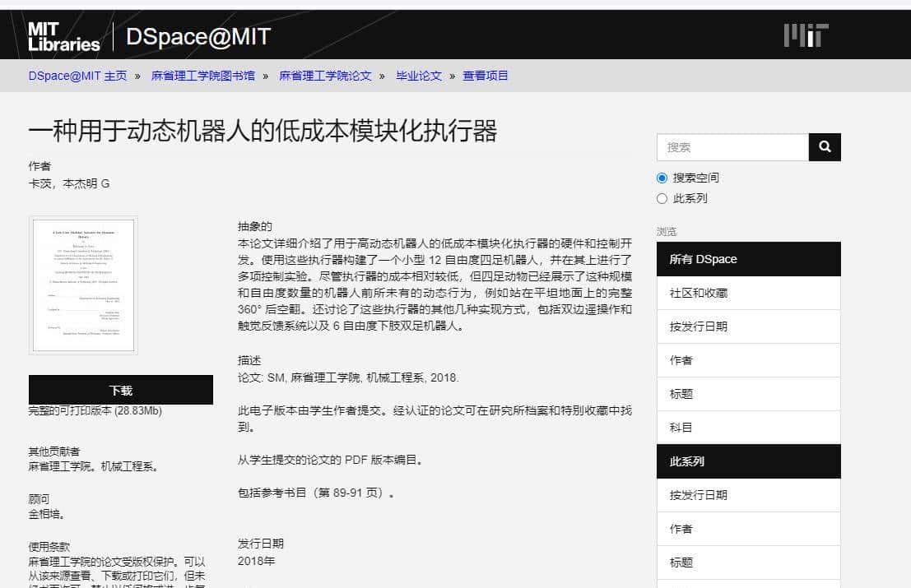Open the DSpace@MIT home via header logo text

tap(198, 35)
